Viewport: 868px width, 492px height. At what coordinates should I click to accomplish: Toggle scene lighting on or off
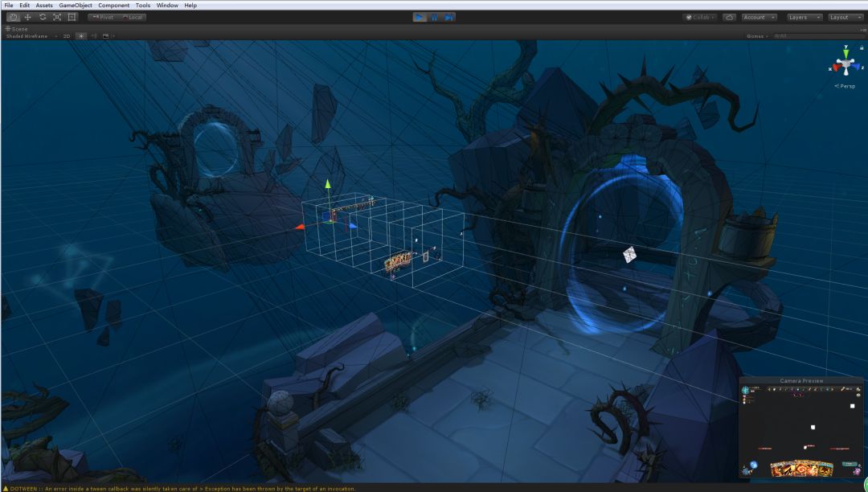point(80,36)
